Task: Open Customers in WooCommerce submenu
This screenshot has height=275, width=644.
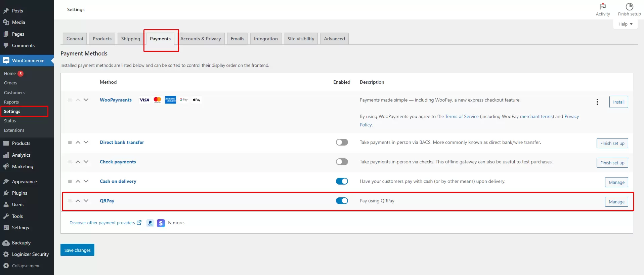Action: click(x=14, y=92)
